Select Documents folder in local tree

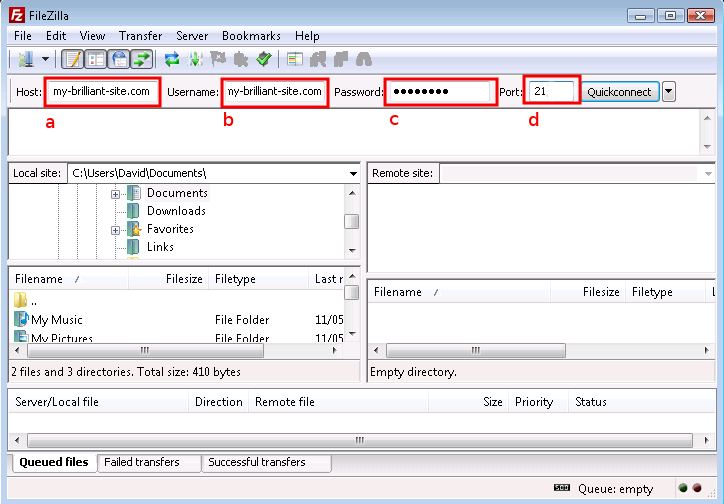point(177,193)
